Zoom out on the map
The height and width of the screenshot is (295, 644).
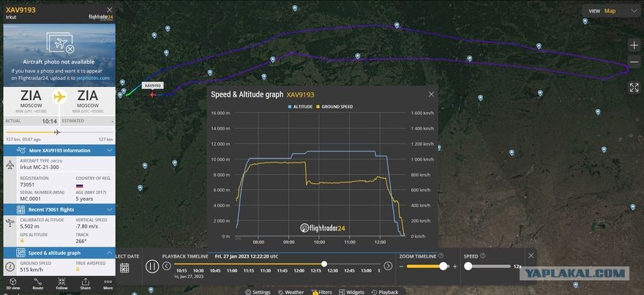634,62
